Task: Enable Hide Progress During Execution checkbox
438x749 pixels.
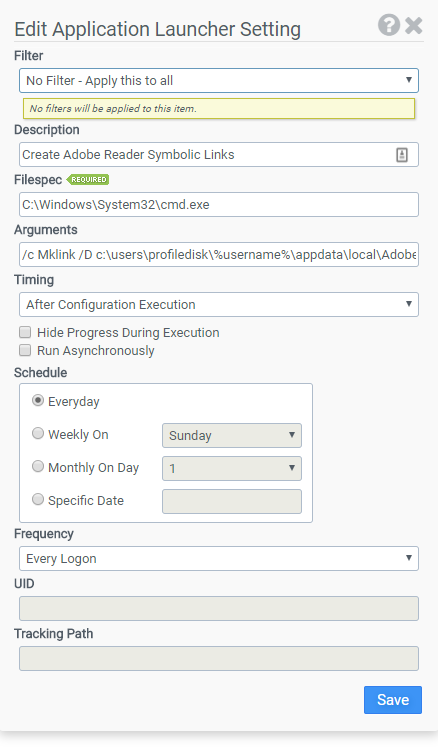Action: [25, 332]
